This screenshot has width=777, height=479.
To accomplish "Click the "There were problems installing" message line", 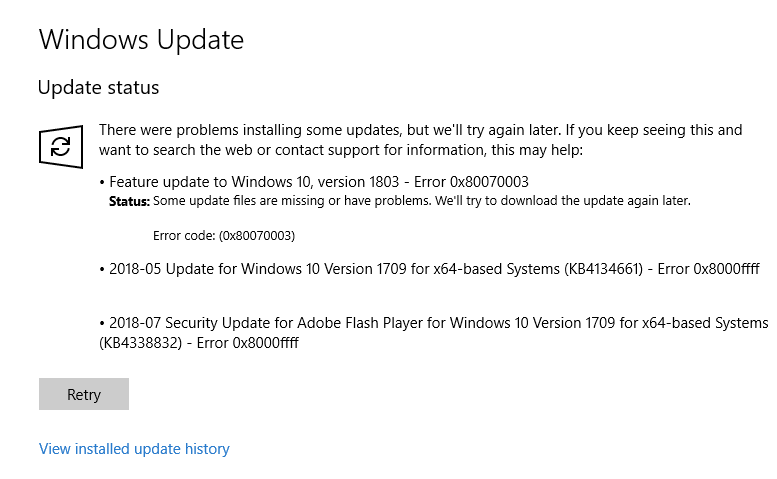I will point(420,130).
